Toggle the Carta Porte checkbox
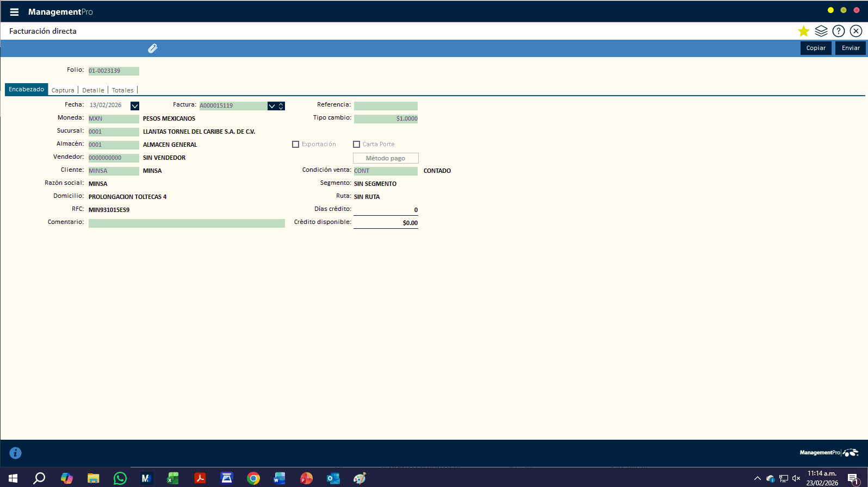This screenshot has width=868, height=487. pyautogui.click(x=357, y=145)
